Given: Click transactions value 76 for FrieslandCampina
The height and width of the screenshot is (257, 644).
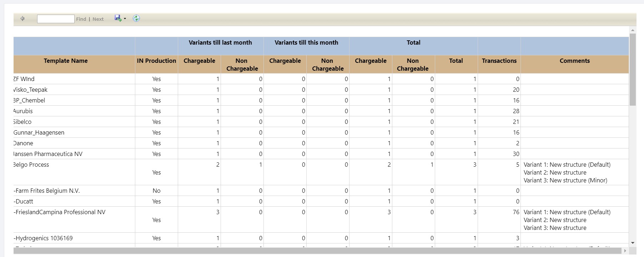Looking at the screenshot, I should [516, 212].
